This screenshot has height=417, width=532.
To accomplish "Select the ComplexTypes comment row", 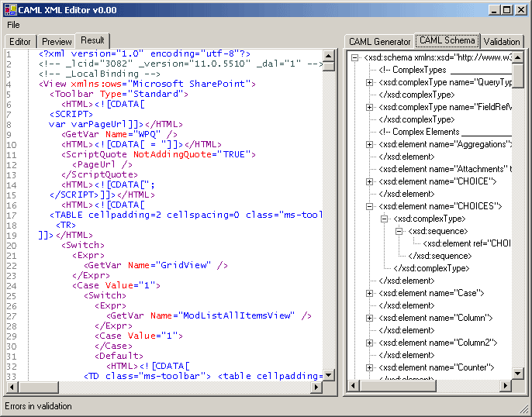I will coord(445,70).
